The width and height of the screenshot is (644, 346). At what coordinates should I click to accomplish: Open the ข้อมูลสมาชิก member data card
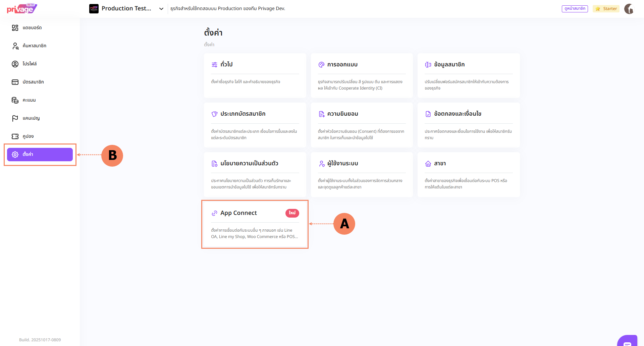pyautogui.click(x=469, y=75)
